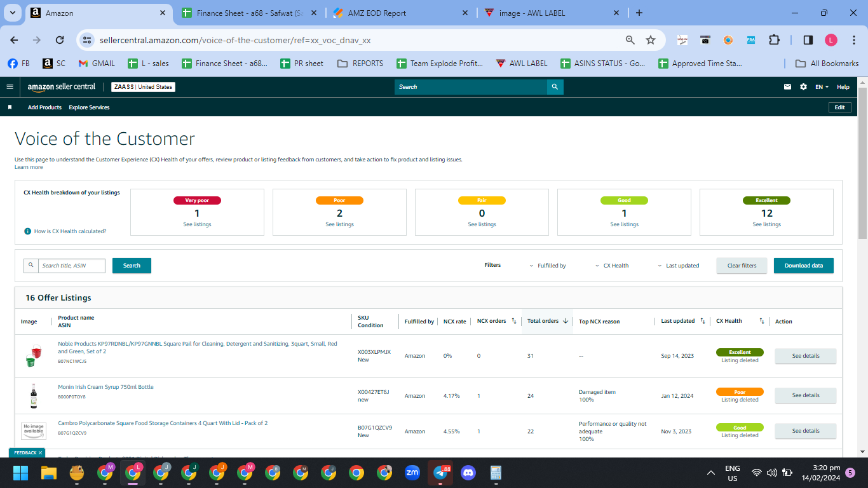See listings under Very poor CX Health
This screenshot has width=868, height=488.
[x=197, y=224]
